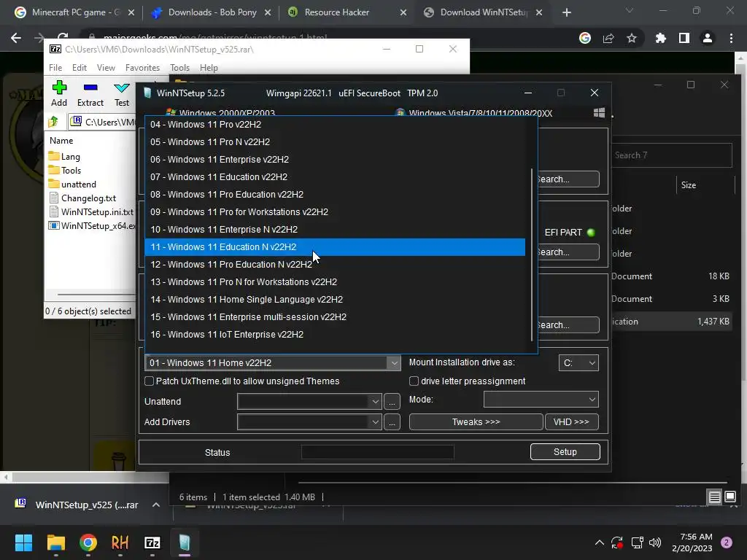The height and width of the screenshot is (560, 747).
Task: Click the edition list scrollbar
Action: 532,254
